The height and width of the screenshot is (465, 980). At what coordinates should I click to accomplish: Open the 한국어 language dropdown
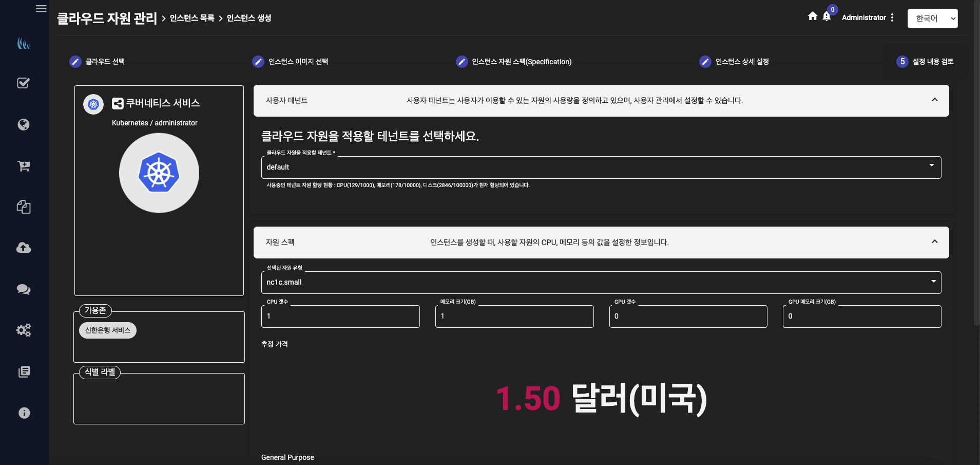[932, 18]
